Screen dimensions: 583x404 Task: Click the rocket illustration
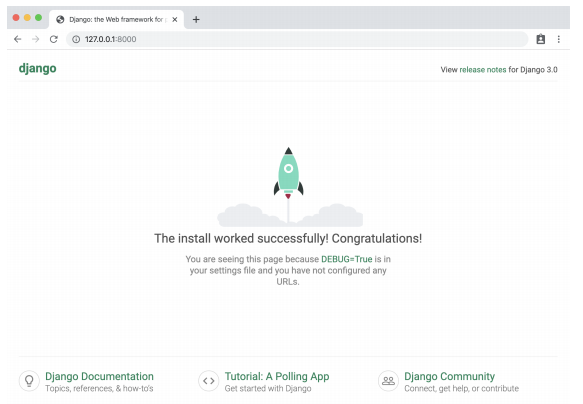pos(289,174)
